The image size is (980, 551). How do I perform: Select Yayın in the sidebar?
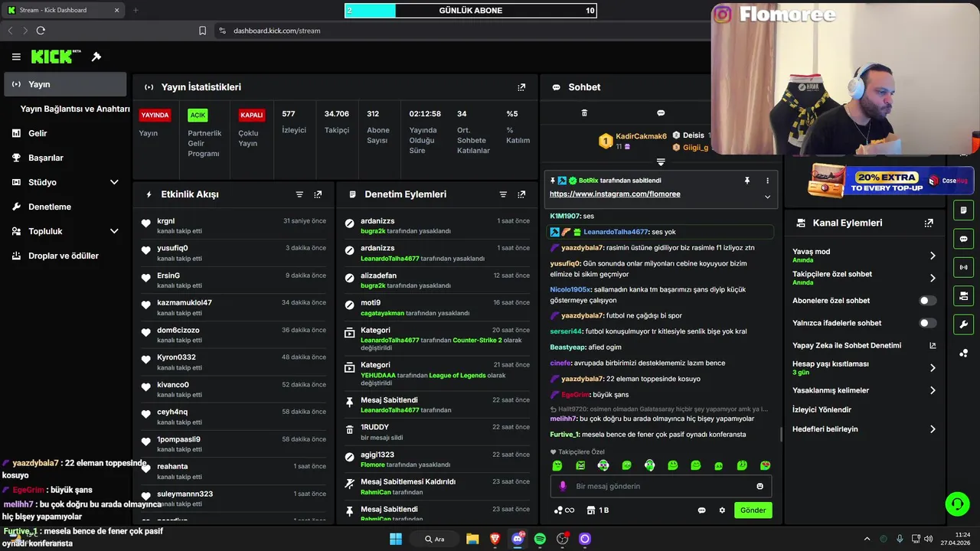pyautogui.click(x=65, y=84)
